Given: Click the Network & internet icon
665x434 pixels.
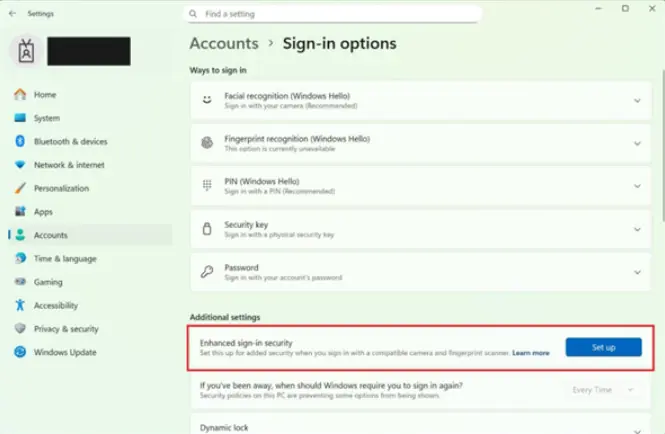Looking at the screenshot, I should [19, 165].
